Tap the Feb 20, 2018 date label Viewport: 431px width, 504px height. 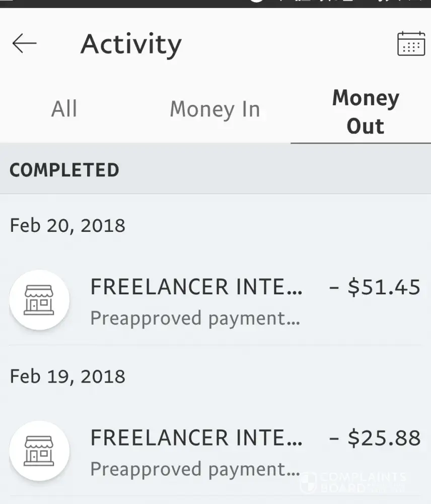click(x=67, y=225)
